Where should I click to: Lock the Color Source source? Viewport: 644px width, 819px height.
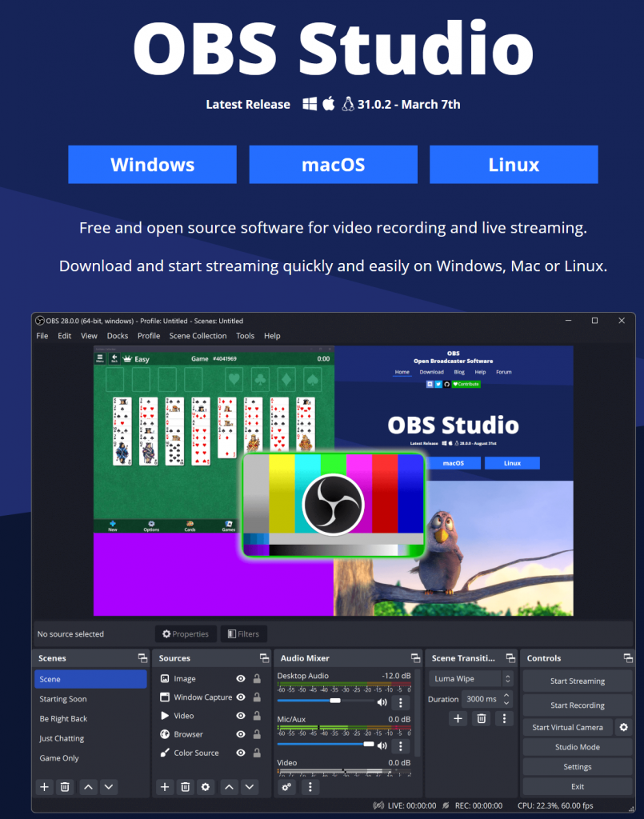coord(257,753)
